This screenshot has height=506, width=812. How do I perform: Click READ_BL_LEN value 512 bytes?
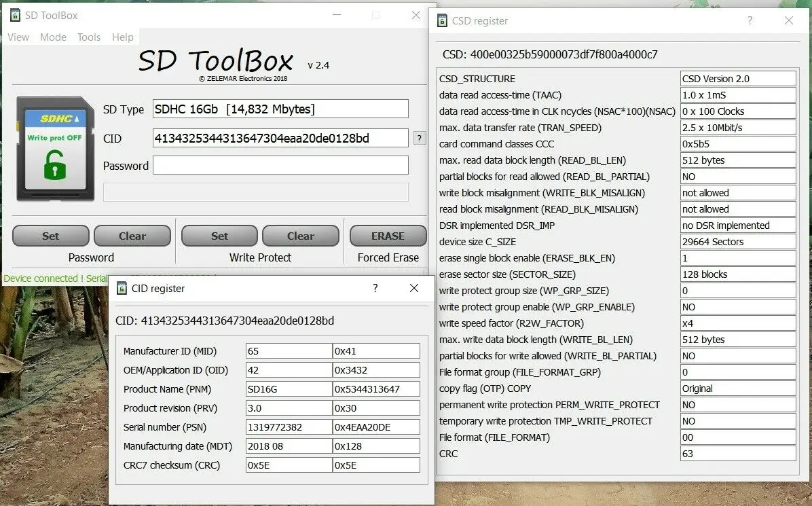pyautogui.click(x=738, y=160)
